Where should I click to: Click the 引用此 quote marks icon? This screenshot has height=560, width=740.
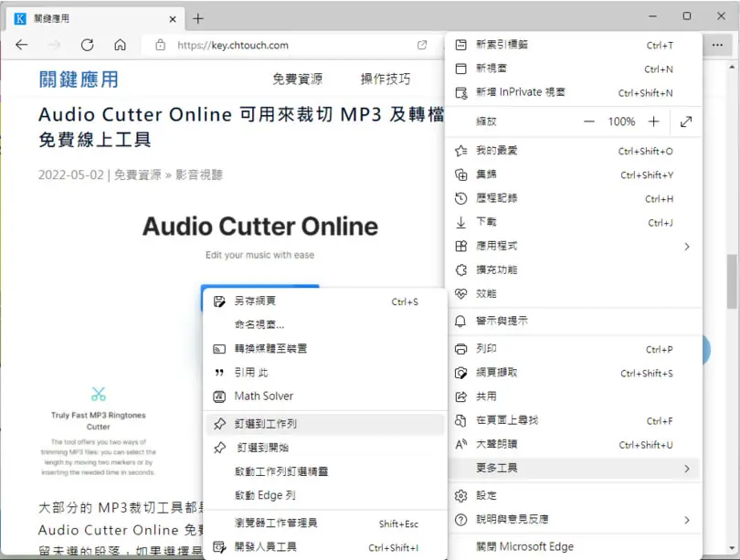[x=219, y=373]
